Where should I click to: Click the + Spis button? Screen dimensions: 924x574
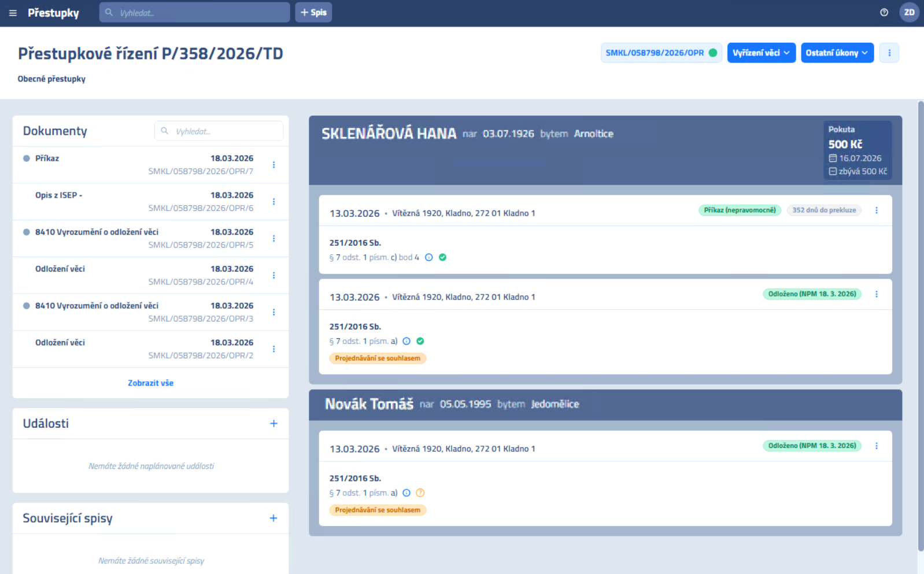(x=313, y=12)
